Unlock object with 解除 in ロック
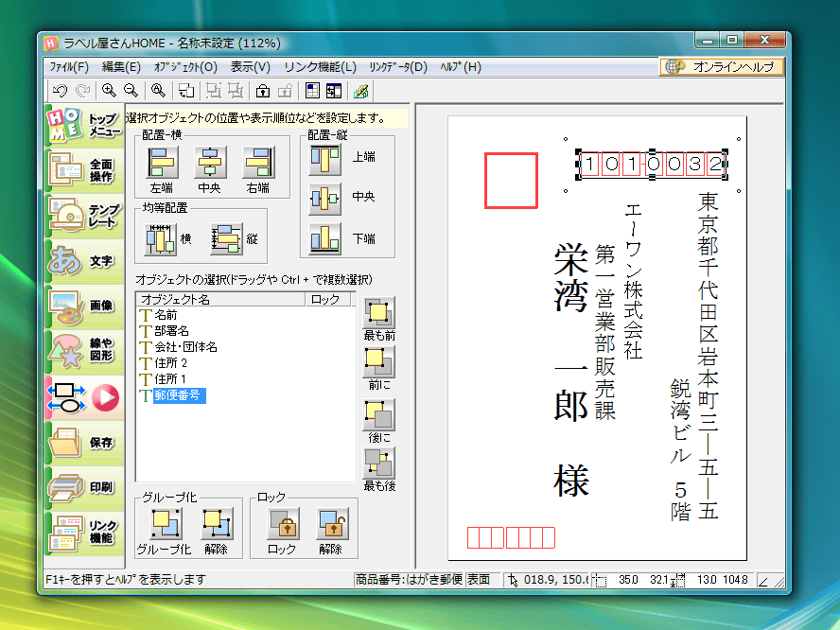Screen dimensions: 840x630 tap(333, 524)
